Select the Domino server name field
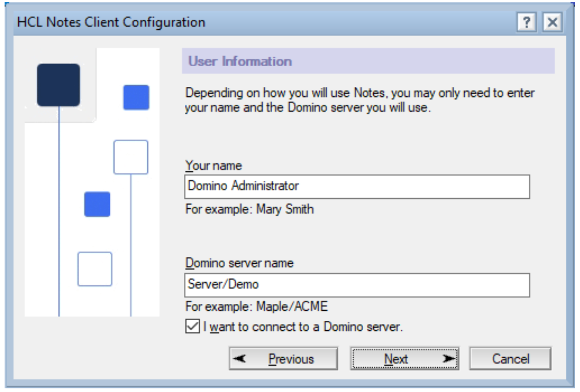Viewport: 580px width, 392px height. pyautogui.click(x=357, y=285)
